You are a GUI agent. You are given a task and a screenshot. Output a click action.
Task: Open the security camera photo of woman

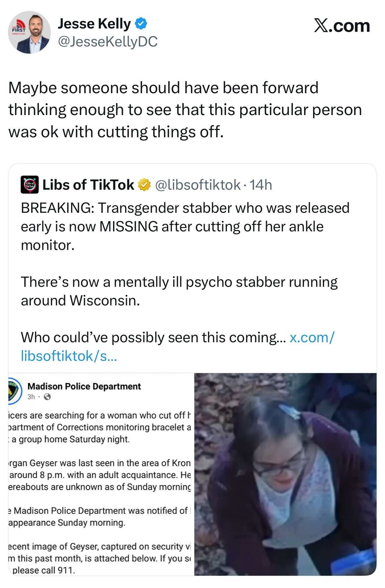click(285, 474)
